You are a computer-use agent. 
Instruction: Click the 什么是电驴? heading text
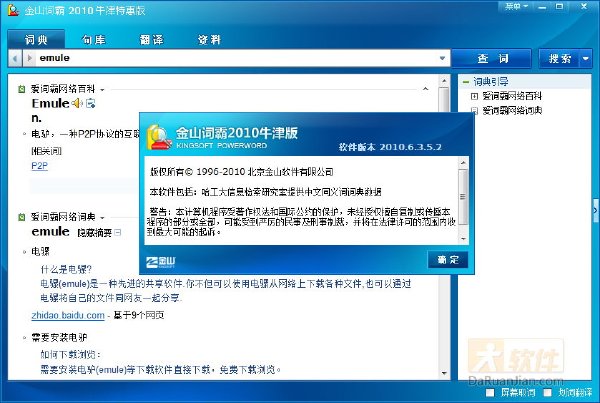[x=66, y=269]
